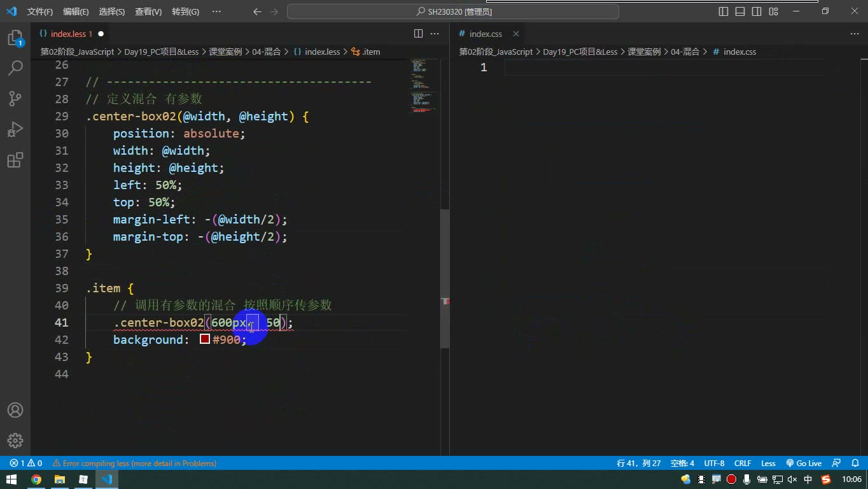
Task: Open the Manage gear icon
Action: click(15, 441)
